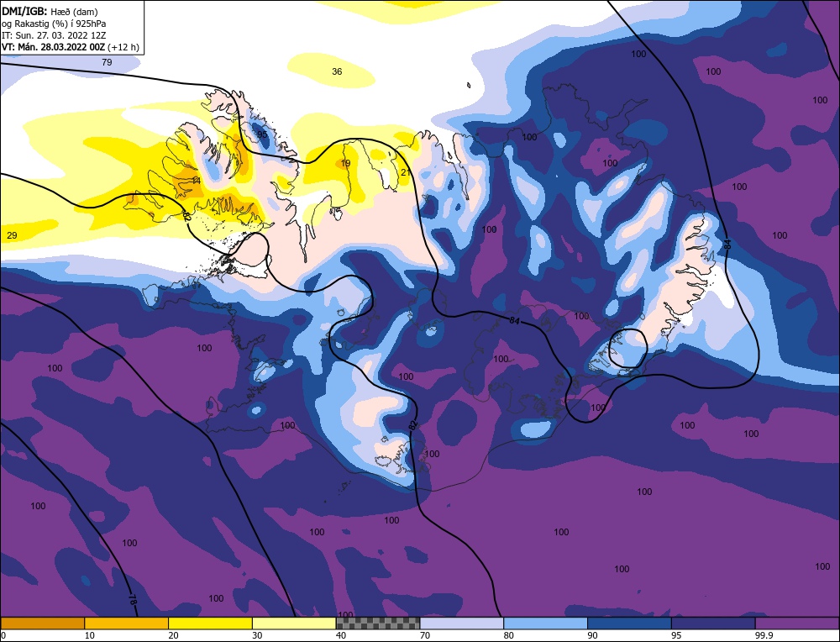The width and height of the screenshot is (840, 642).
Task: Click the pale yellow 30–40 legend swatch
Action: coord(294,624)
